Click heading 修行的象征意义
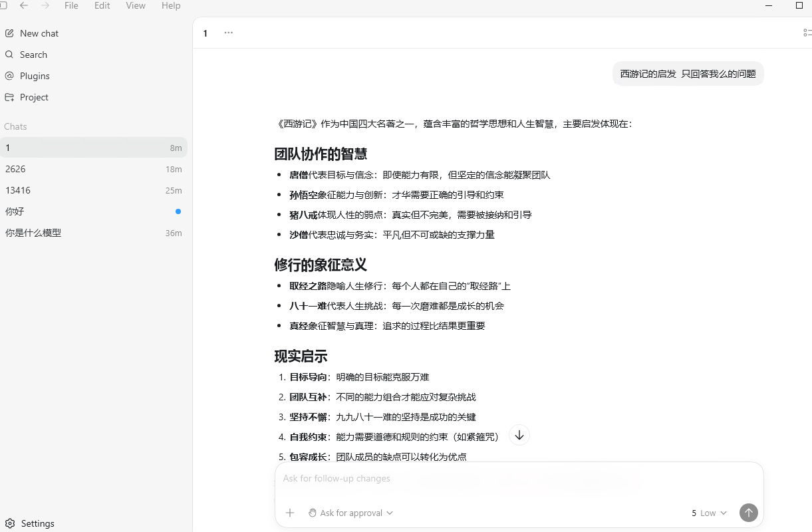This screenshot has width=812, height=532. 321,265
